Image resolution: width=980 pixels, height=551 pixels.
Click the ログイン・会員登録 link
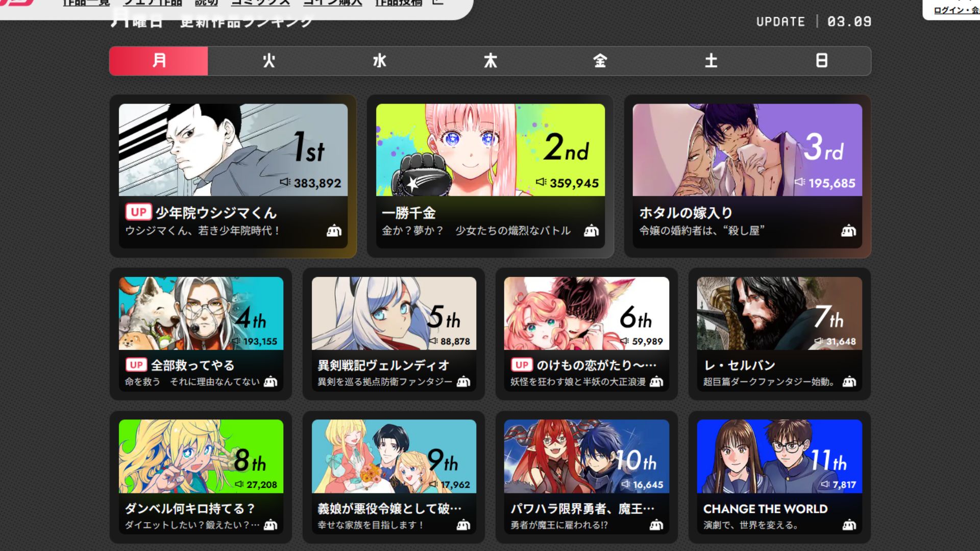click(955, 10)
